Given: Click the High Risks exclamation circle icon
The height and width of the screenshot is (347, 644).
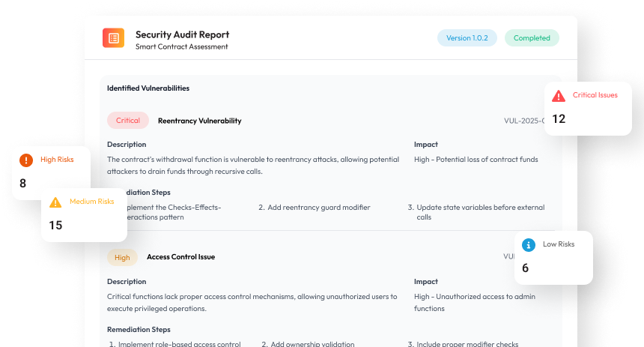Looking at the screenshot, I should pos(26,160).
